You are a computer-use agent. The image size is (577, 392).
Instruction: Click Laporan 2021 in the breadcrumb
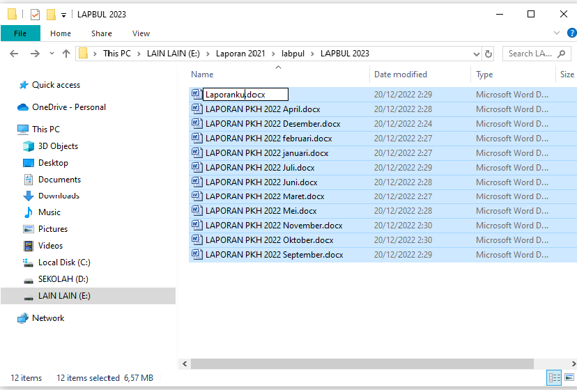tap(240, 54)
